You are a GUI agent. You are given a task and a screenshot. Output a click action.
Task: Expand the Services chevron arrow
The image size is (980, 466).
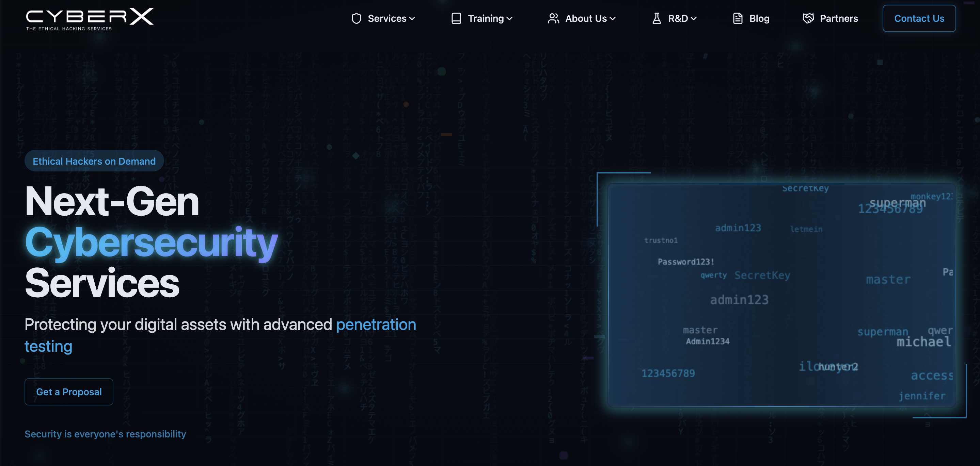(412, 18)
